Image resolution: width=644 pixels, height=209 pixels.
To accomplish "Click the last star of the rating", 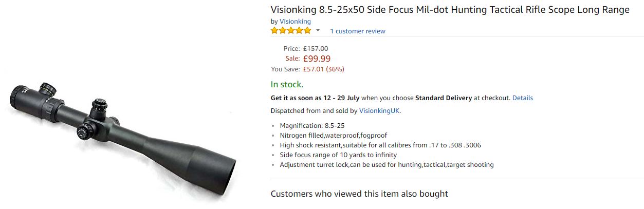I will 307,31.
